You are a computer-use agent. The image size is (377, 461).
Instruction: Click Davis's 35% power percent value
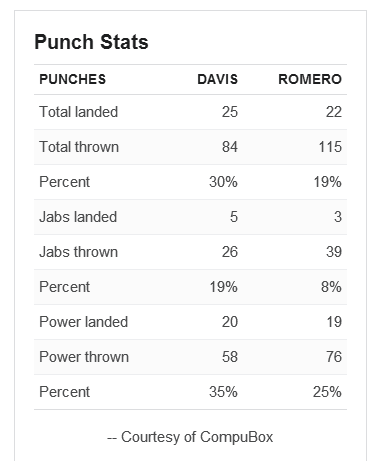point(223,392)
